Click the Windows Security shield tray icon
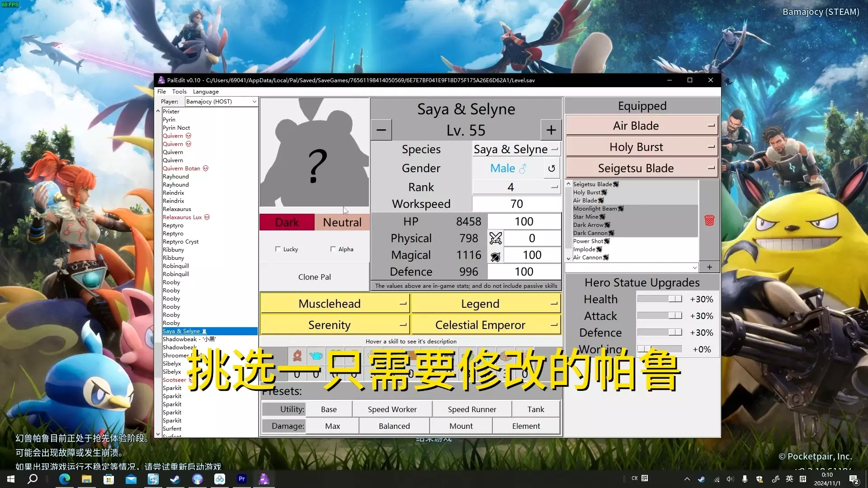Viewport: 868px width, 488px height. pyautogui.click(x=759, y=479)
